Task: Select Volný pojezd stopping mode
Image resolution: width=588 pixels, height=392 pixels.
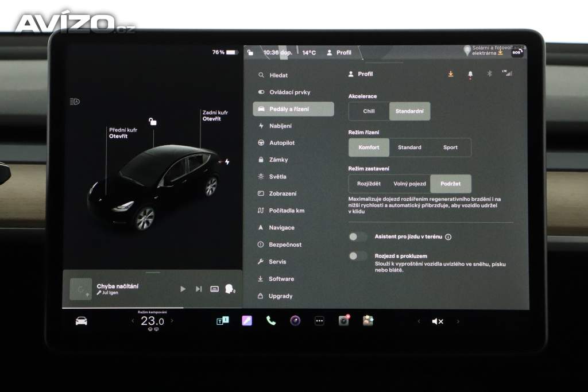Action: [409, 184]
